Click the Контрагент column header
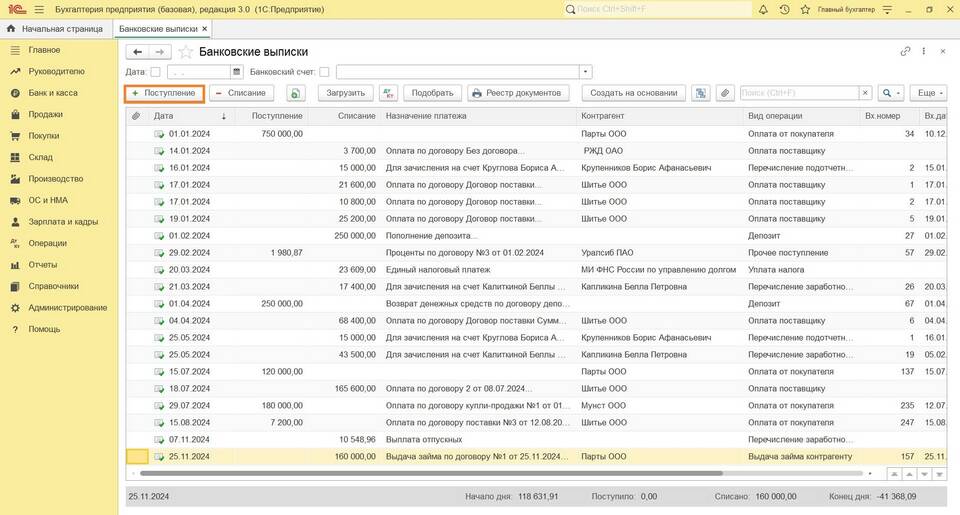The height and width of the screenshot is (515, 960). 660,116
